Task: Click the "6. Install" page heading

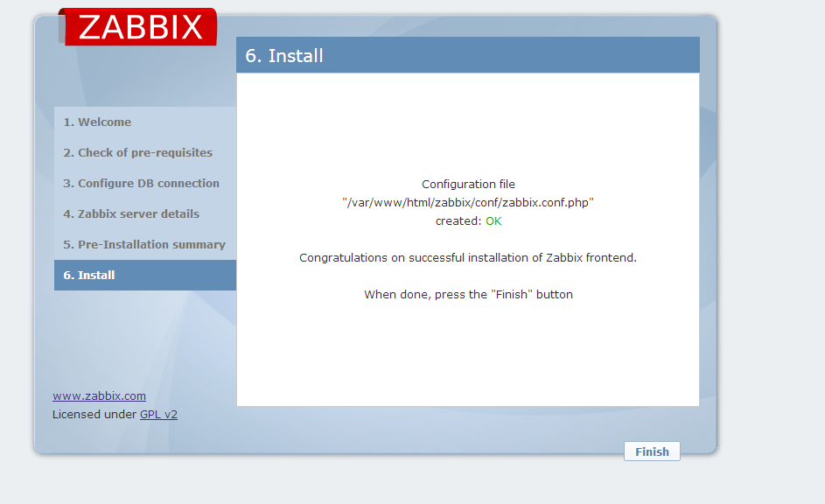Action: 284,56
